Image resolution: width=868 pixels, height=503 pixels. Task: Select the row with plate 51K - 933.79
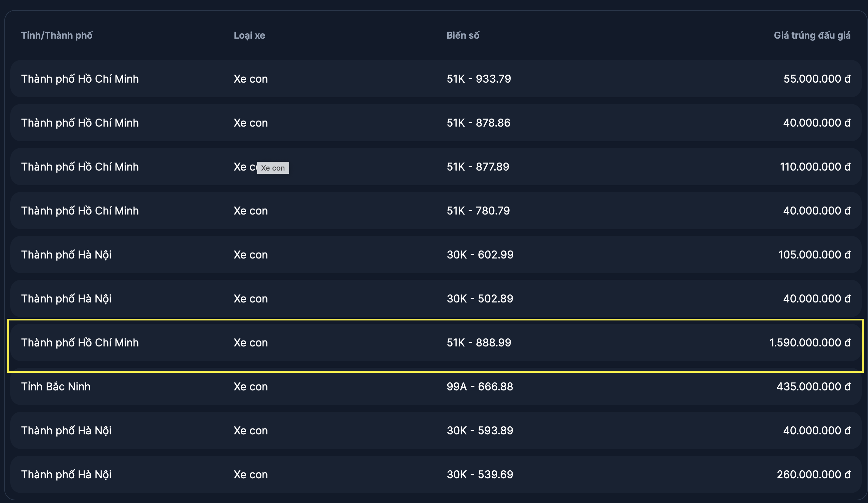tap(436, 79)
